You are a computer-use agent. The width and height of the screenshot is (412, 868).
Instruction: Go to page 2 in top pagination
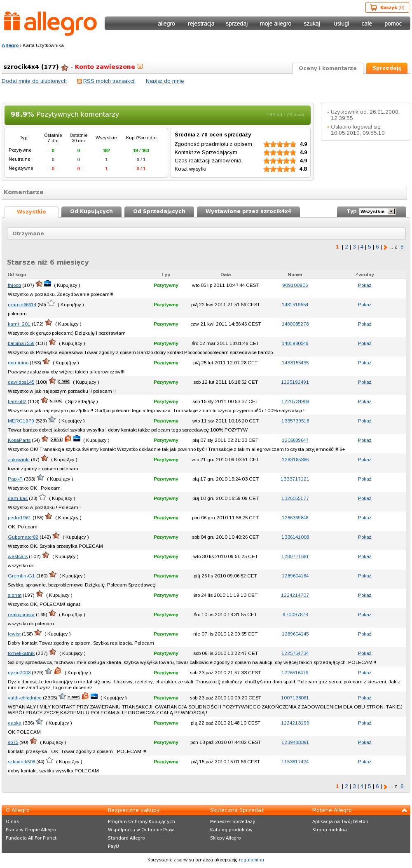point(346,247)
